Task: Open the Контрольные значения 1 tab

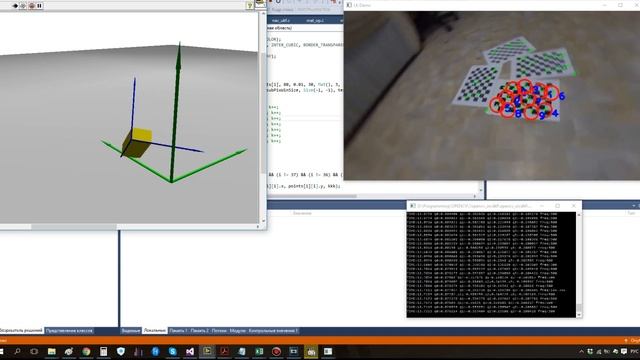Action: tap(273, 331)
